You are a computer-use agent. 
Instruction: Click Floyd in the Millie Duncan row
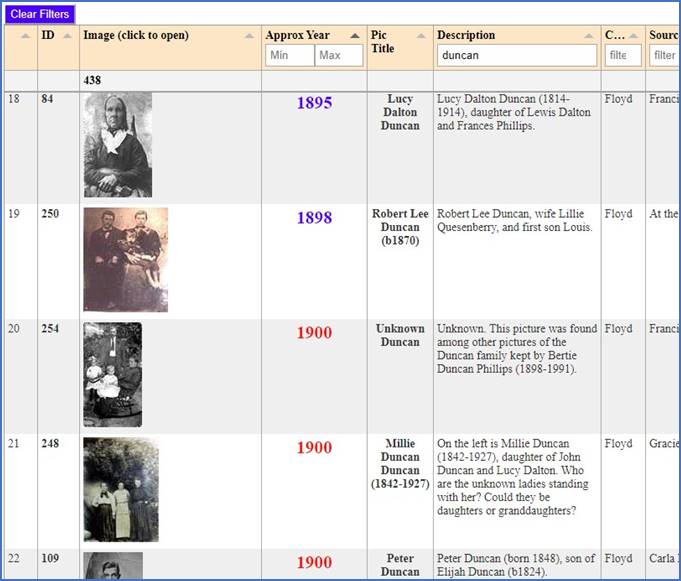(x=618, y=443)
